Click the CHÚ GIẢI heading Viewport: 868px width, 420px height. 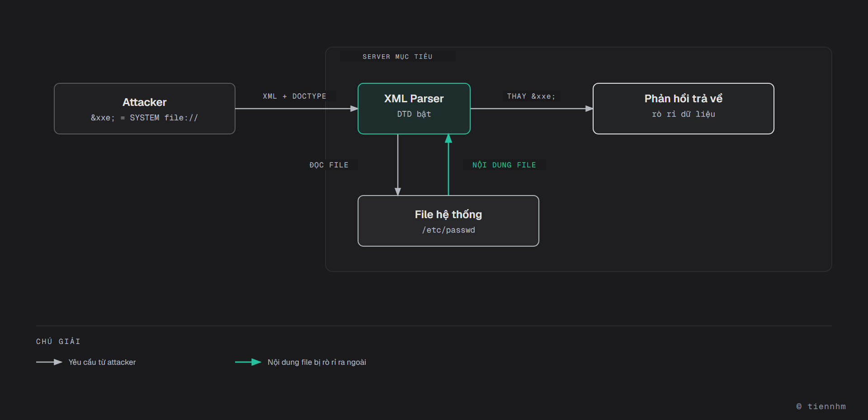(x=58, y=341)
